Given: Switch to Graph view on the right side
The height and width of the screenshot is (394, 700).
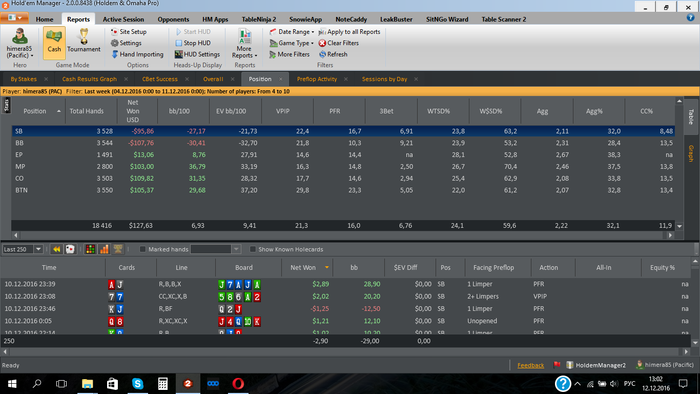Looking at the screenshot, I should point(691,153).
